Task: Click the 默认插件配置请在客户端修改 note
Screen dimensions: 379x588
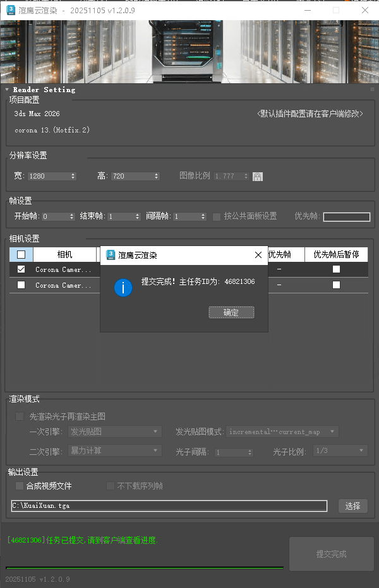Action: point(310,114)
